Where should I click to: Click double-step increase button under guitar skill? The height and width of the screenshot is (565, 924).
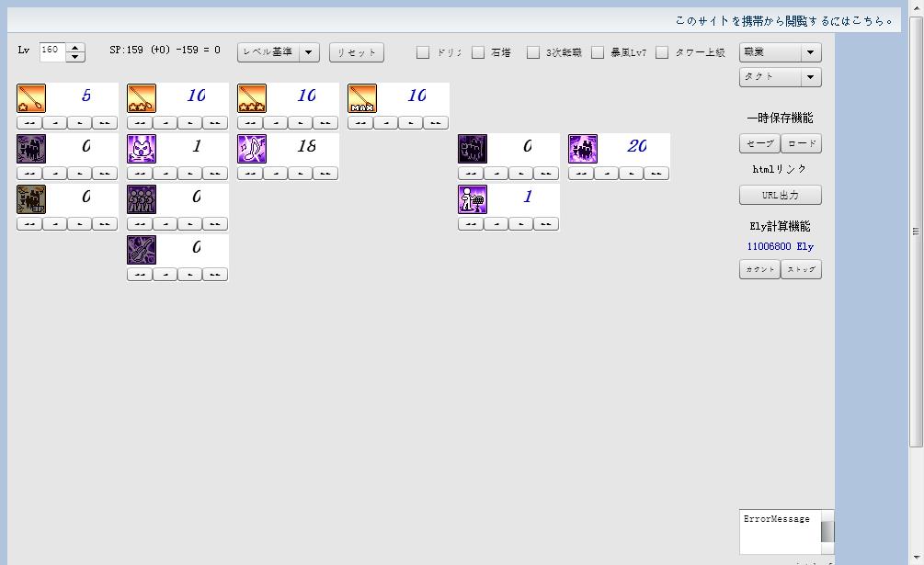click(215, 275)
